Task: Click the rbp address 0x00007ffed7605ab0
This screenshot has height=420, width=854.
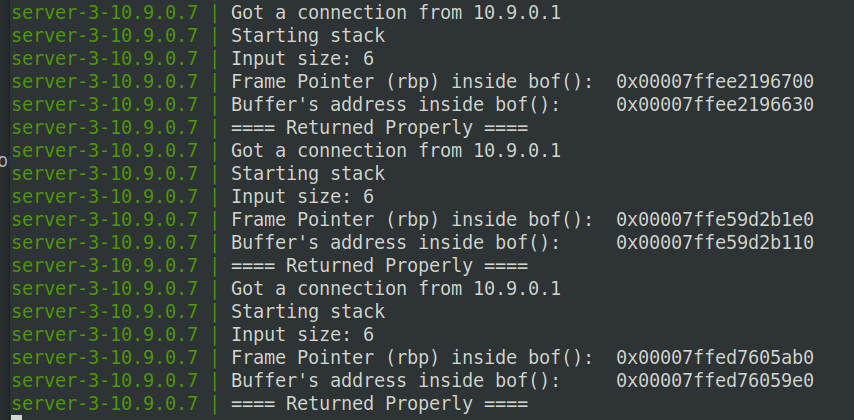Action: click(x=714, y=358)
